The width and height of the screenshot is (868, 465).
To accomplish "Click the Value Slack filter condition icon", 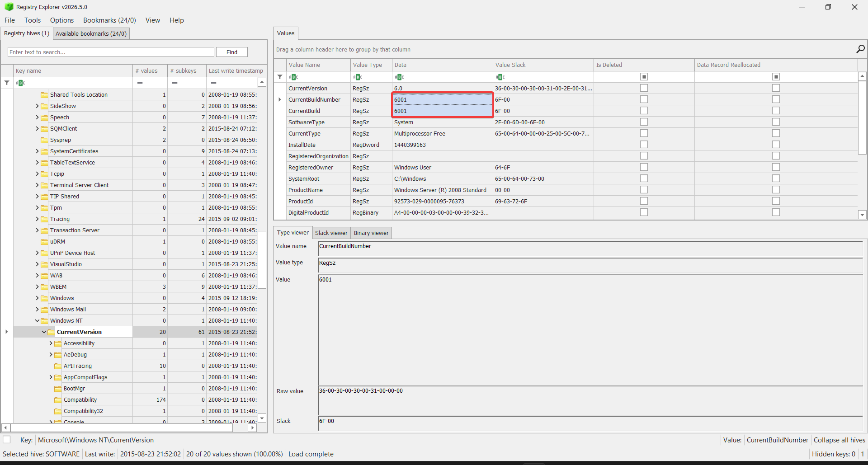I will (500, 77).
